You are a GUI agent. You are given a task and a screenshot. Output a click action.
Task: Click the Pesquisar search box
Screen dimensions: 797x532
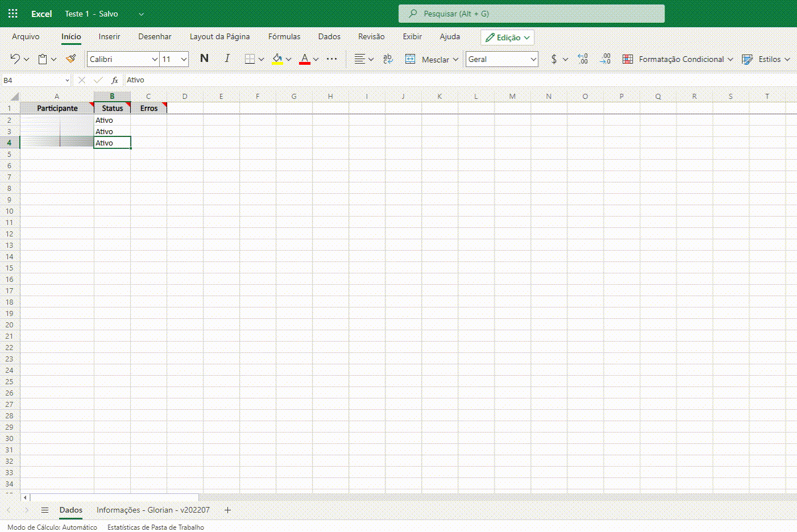(x=531, y=14)
